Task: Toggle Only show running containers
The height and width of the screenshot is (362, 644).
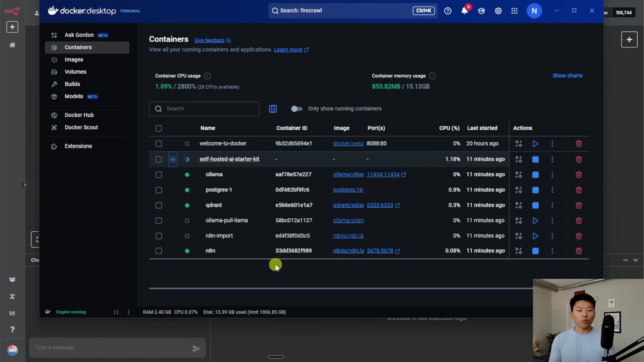Action: point(297,109)
